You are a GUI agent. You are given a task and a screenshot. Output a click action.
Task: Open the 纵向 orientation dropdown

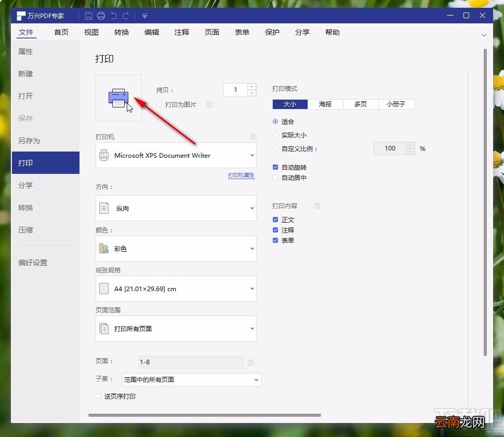pos(176,208)
